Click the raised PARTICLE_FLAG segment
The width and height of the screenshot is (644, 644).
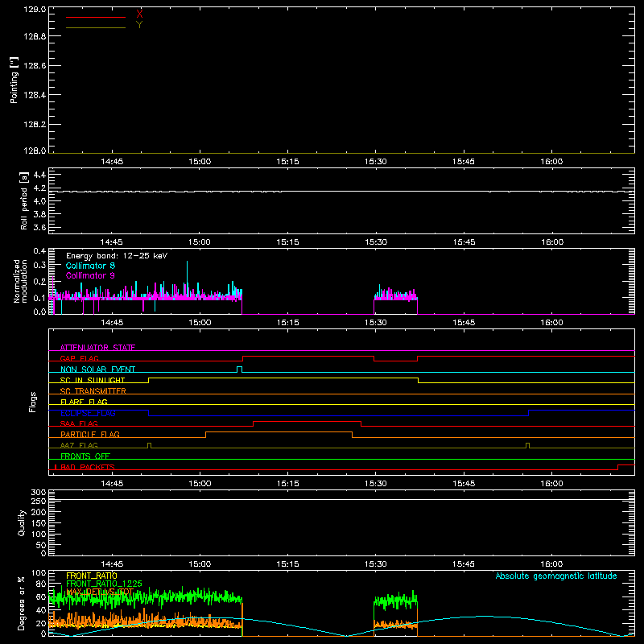click(x=279, y=432)
